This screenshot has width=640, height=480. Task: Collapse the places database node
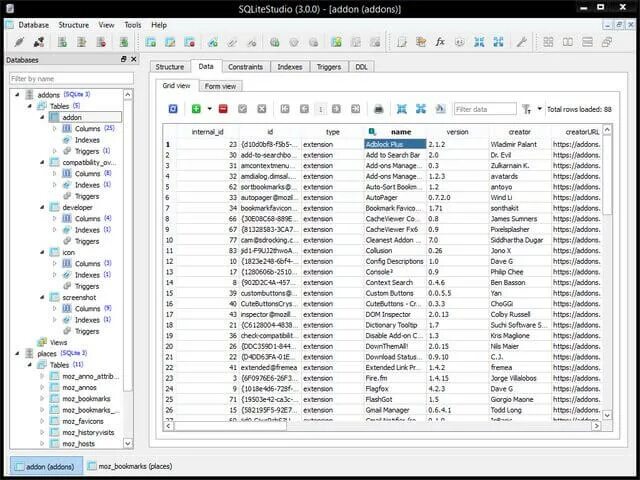pyautogui.click(x=17, y=353)
